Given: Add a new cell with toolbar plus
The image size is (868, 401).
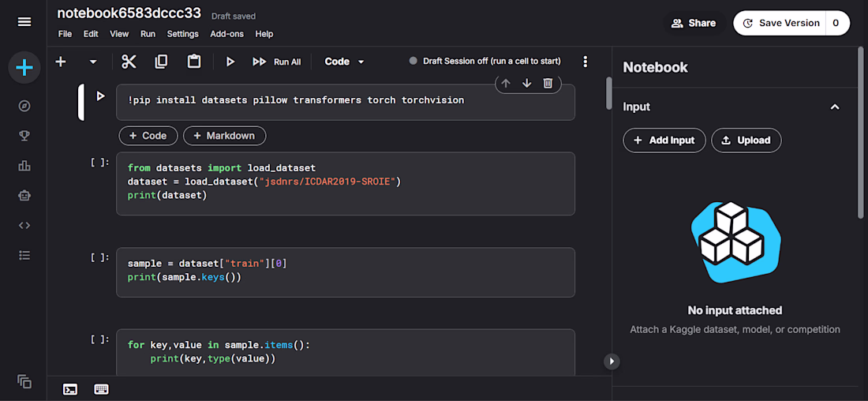Looking at the screenshot, I should pyautogui.click(x=61, y=62).
